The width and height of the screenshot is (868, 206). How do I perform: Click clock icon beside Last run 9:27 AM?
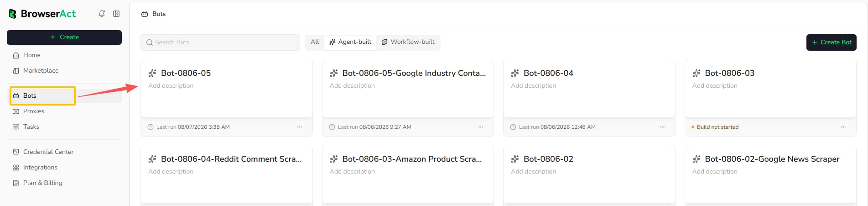pos(332,127)
